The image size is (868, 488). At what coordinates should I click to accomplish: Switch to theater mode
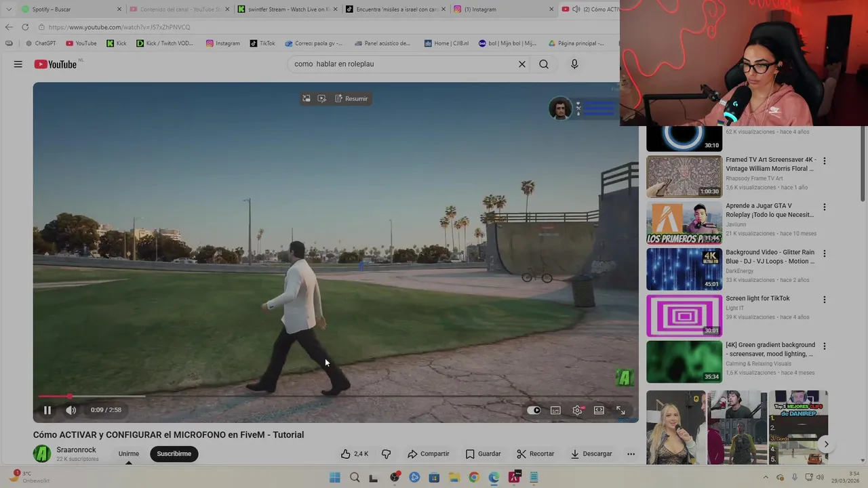599,410
